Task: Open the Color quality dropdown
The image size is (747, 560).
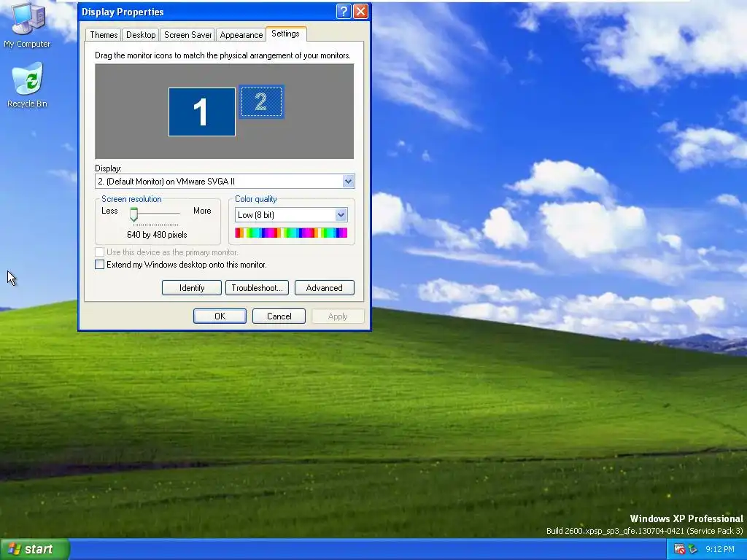Action: [341, 215]
